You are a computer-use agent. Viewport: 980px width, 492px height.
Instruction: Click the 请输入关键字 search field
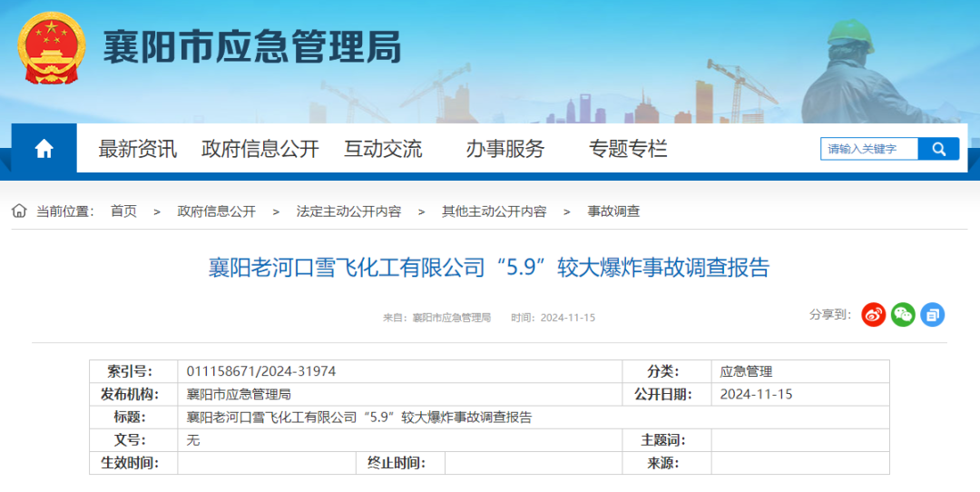[x=869, y=149]
